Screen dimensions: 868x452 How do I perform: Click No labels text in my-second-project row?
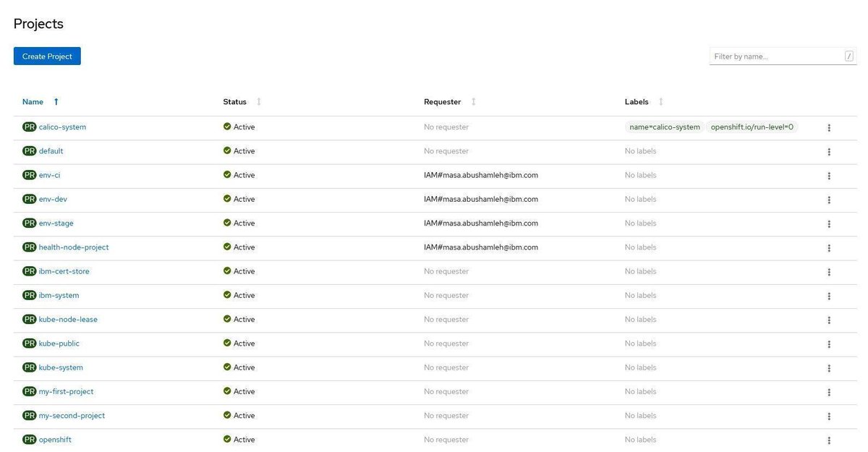point(641,416)
